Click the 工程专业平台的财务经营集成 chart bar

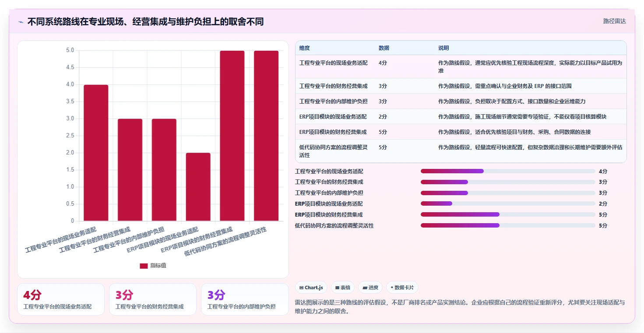click(130, 170)
